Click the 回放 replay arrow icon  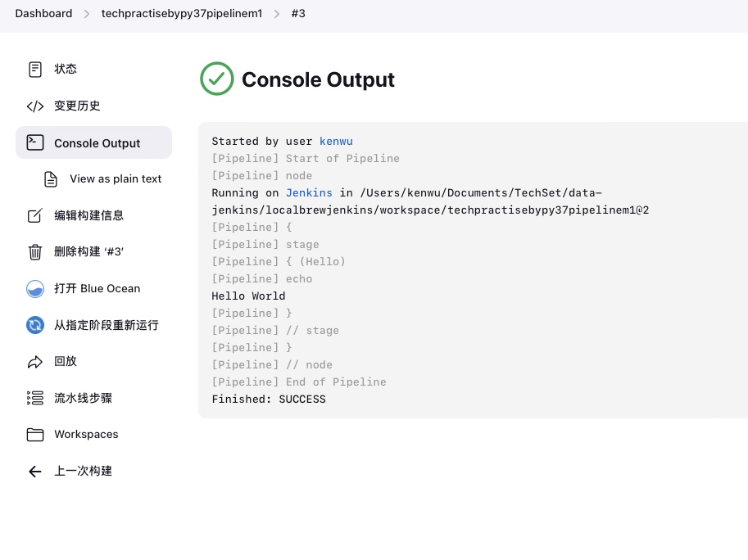35,362
